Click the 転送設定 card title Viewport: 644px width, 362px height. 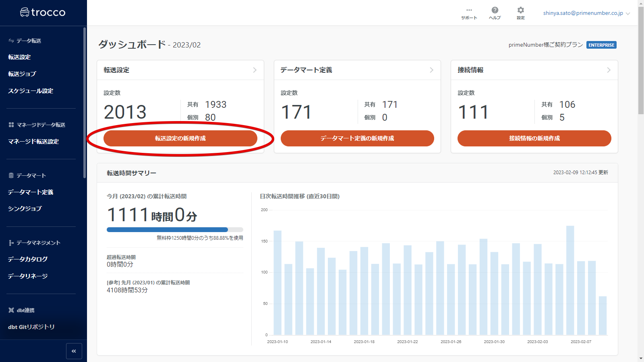point(116,70)
